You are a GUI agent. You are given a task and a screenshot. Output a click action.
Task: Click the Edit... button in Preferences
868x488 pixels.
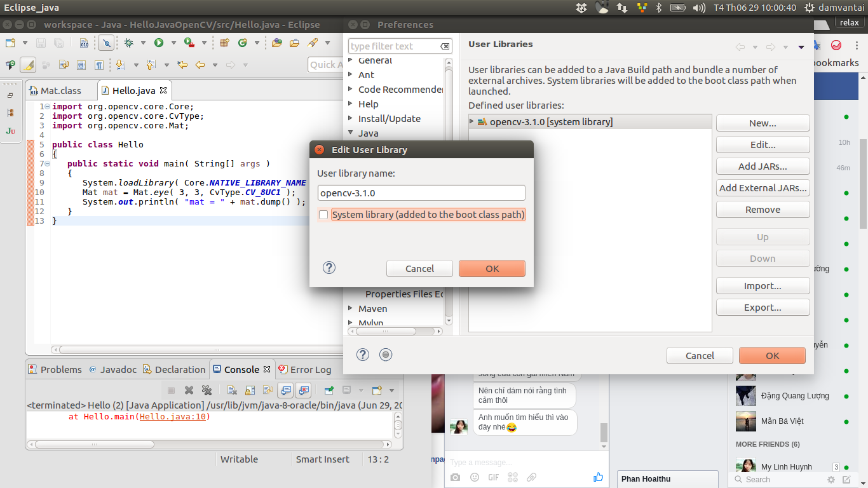[x=763, y=144]
